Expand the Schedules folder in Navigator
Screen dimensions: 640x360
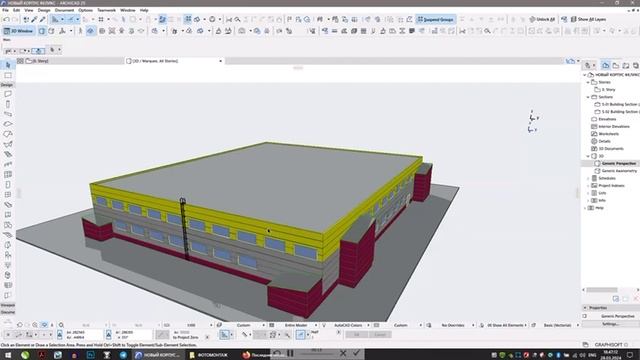(588, 178)
